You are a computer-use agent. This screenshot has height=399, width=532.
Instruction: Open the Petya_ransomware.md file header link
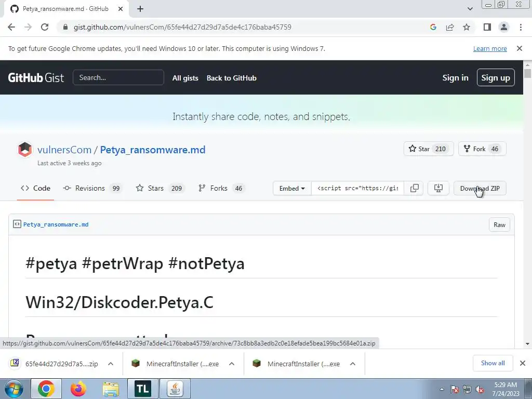(x=56, y=224)
